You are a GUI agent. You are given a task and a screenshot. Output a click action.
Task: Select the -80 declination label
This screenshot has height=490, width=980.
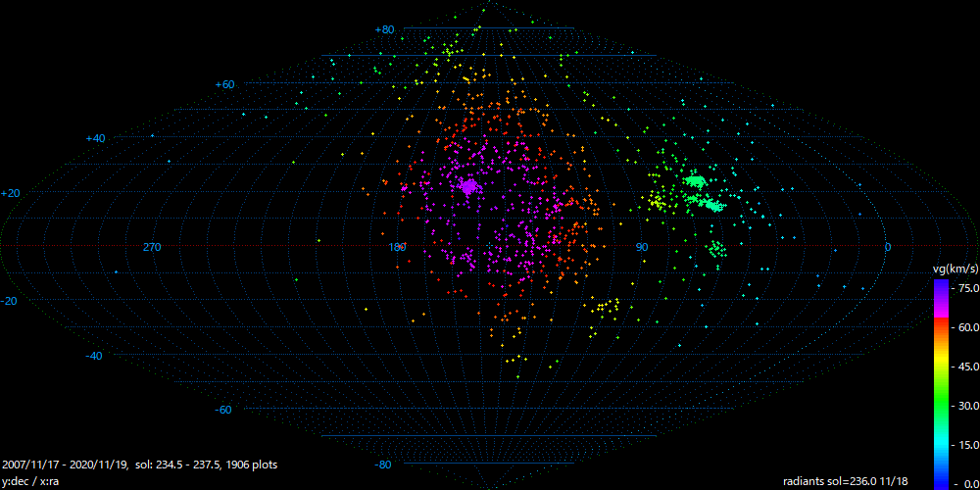tap(383, 465)
